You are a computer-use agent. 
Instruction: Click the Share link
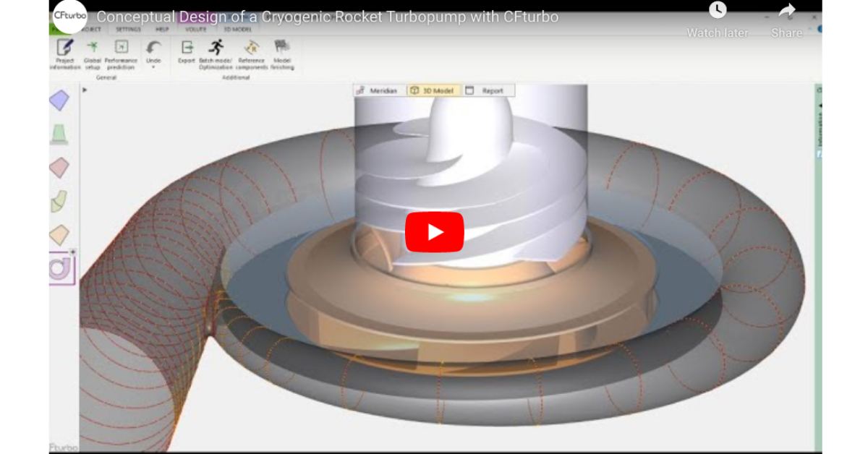click(786, 20)
